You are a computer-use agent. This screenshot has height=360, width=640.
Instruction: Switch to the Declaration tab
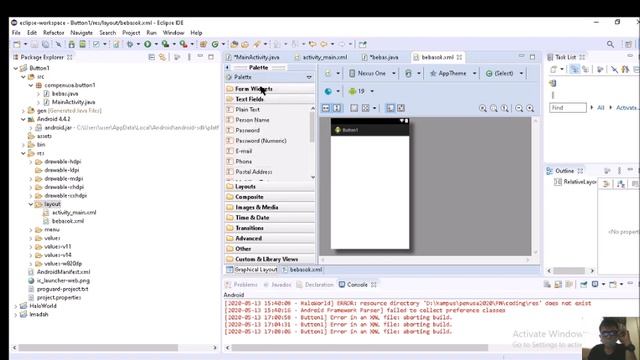tap(315, 284)
